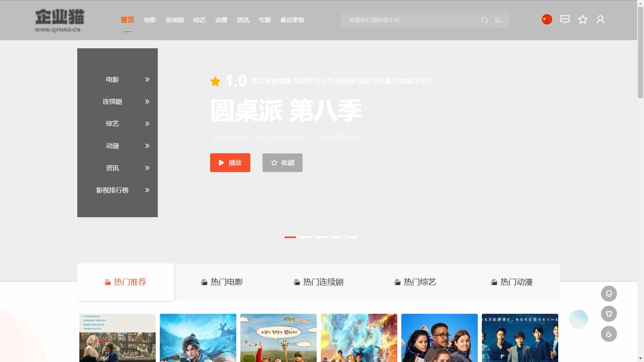The image size is (644, 362).
Task: Open the bar chart ranking icon
Action: pyautogui.click(x=498, y=20)
